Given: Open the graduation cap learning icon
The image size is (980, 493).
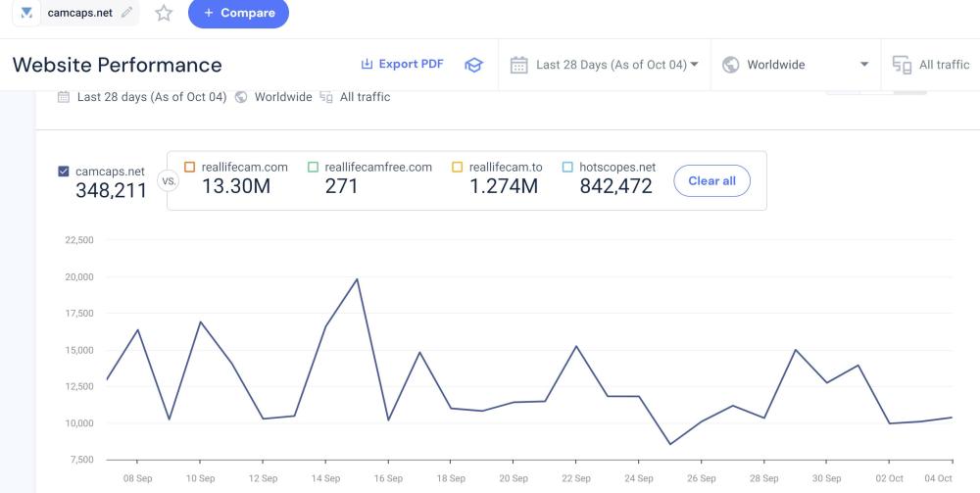Looking at the screenshot, I should pos(473,65).
